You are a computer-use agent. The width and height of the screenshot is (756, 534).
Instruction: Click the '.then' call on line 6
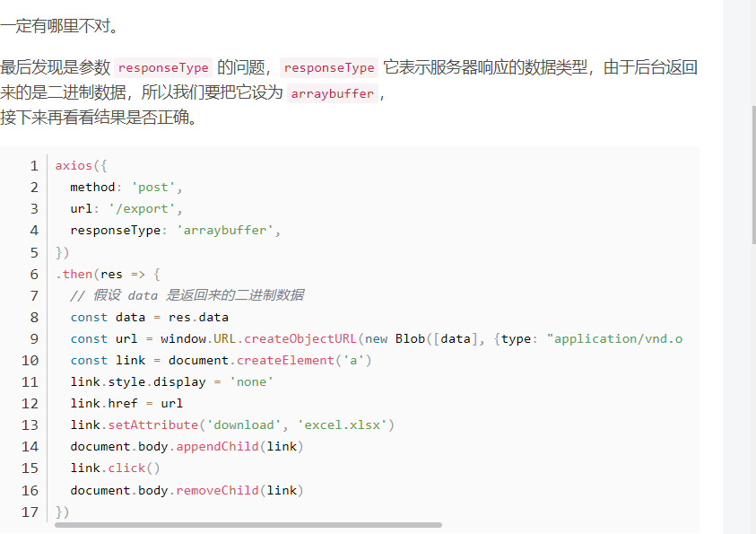(x=74, y=274)
